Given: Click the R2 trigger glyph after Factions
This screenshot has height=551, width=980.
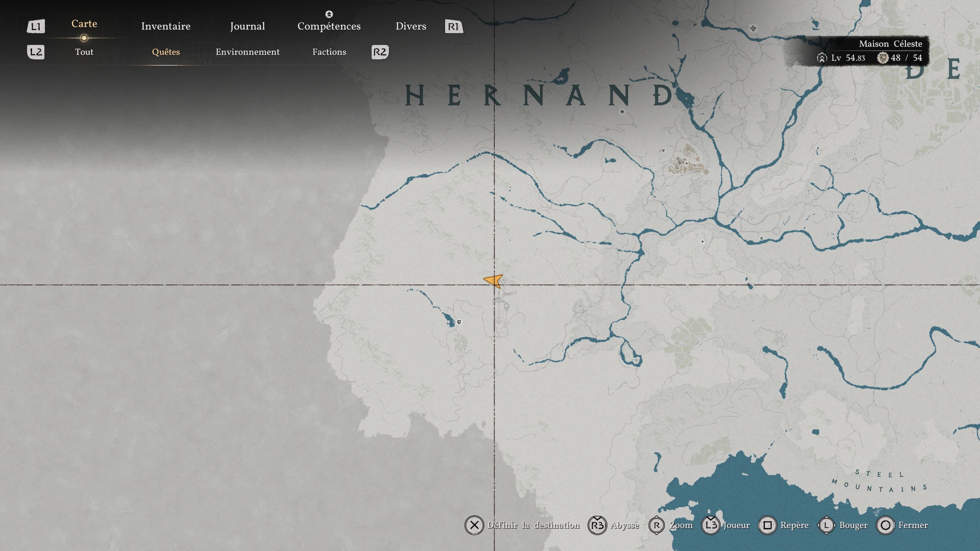Looking at the screenshot, I should (380, 52).
